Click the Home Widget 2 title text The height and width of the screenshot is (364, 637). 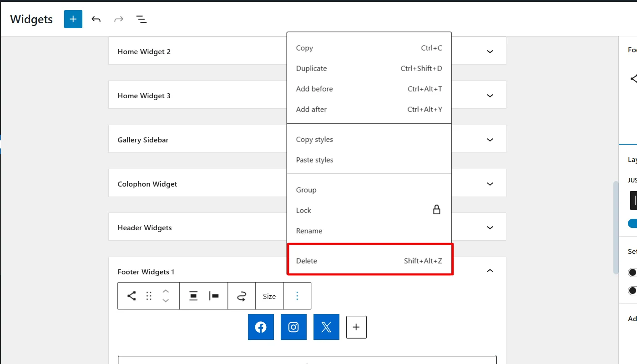(x=144, y=51)
